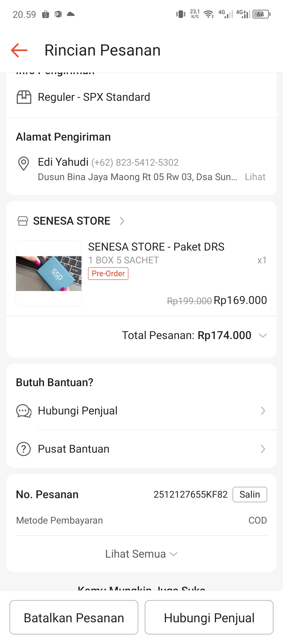
Task: Tap the chat bubble icon
Action: pos(24,411)
